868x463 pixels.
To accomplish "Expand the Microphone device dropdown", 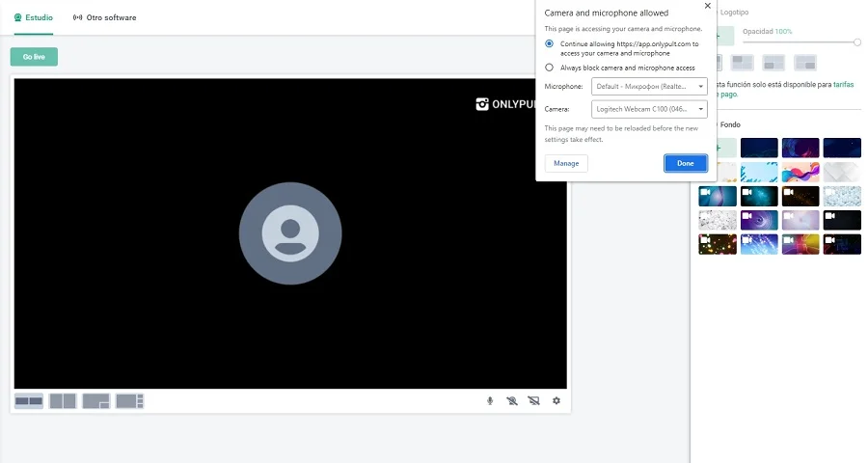I will click(x=649, y=87).
